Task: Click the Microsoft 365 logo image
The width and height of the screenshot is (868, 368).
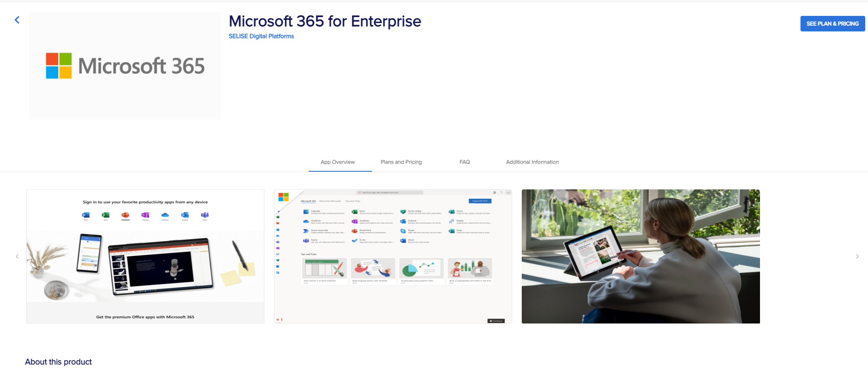Action: [125, 66]
